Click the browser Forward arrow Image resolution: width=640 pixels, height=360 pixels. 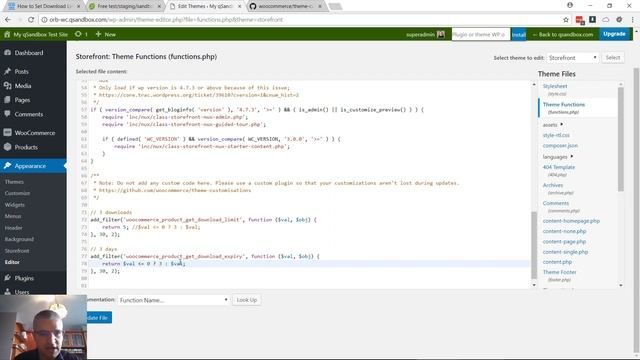point(19,20)
